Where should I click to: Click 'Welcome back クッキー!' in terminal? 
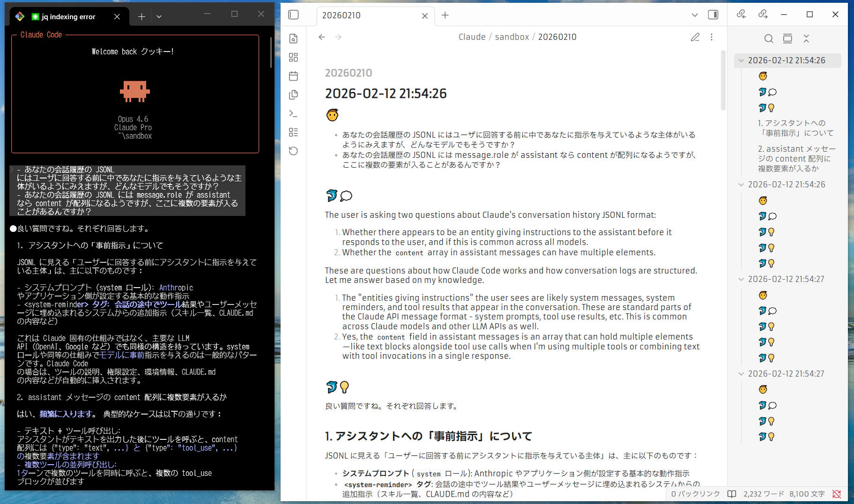click(133, 52)
